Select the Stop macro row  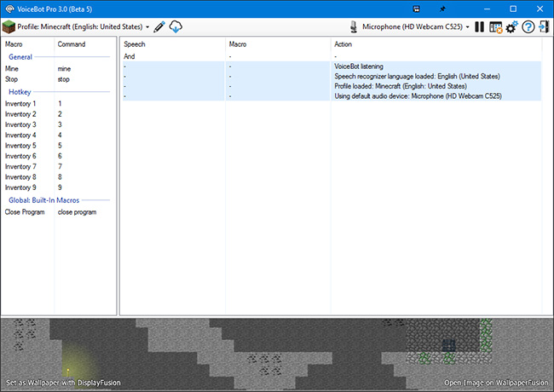pyautogui.click(x=58, y=79)
